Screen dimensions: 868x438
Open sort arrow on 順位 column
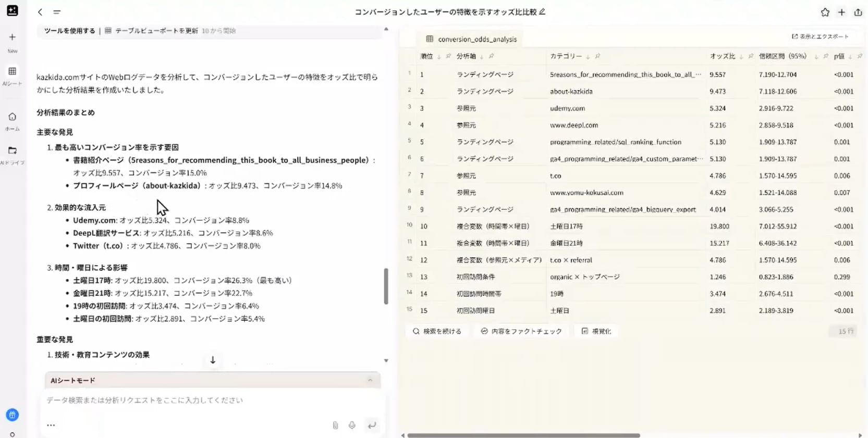pyautogui.click(x=438, y=56)
